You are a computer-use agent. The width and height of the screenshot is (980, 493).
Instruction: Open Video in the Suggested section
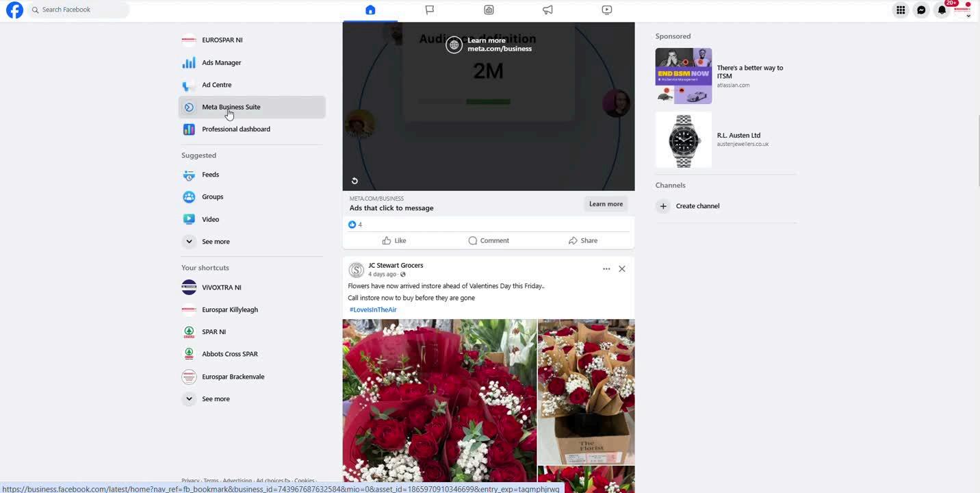[252, 219]
